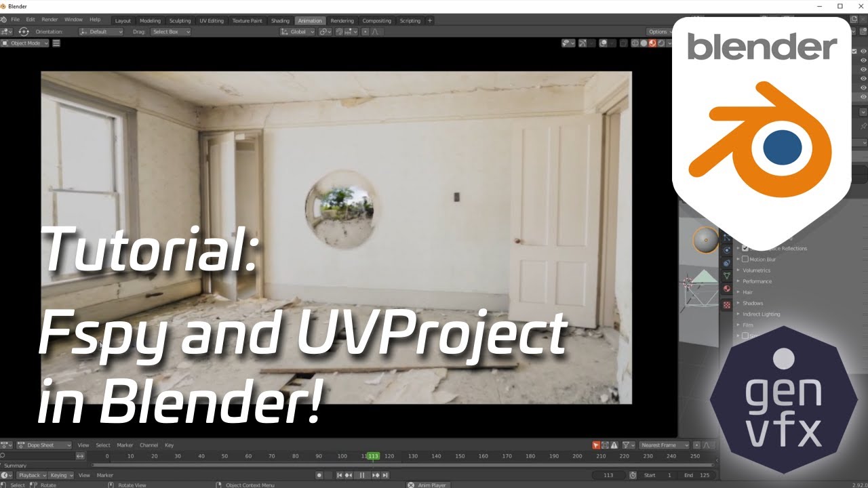Toggle Only Show Selected arrow icon
The height and width of the screenshot is (488, 868).
pyautogui.click(x=596, y=445)
